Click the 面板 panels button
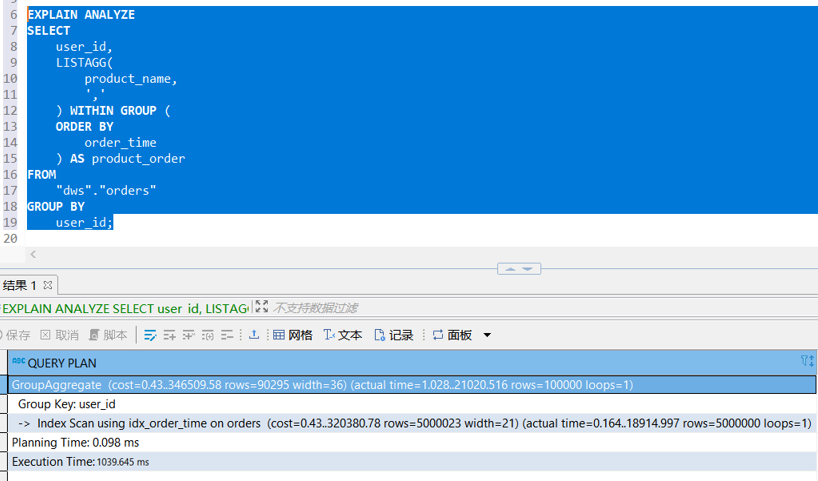The height and width of the screenshot is (481, 818). pos(452,335)
